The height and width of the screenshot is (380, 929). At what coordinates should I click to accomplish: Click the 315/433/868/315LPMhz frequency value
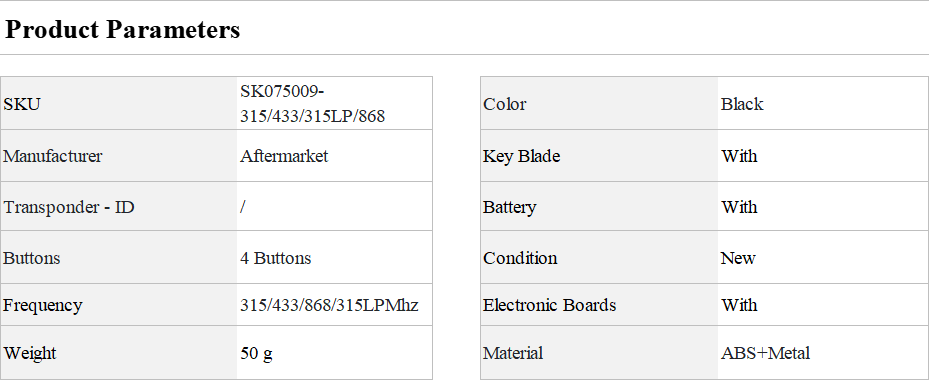click(x=329, y=305)
